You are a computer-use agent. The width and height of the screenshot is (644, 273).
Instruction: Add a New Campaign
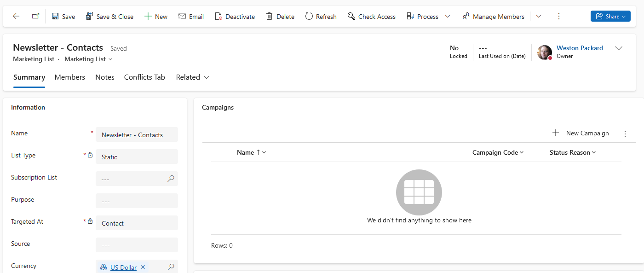(581, 133)
